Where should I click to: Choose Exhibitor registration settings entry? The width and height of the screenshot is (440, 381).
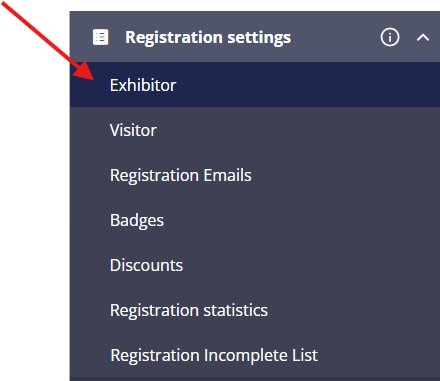click(x=255, y=85)
